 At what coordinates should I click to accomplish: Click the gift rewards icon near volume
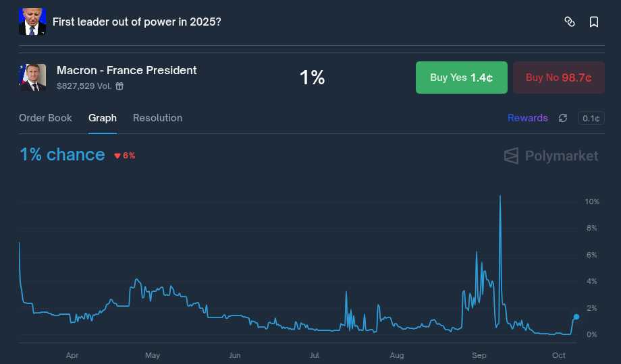[119, 86]
